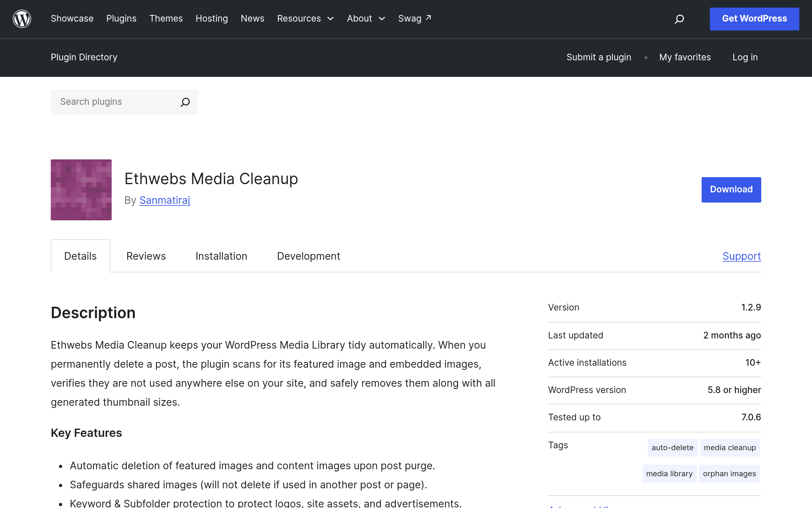This screenshot has height=508, width=812.
Task: Open the Hosting menu item
Action: point(212,18)
